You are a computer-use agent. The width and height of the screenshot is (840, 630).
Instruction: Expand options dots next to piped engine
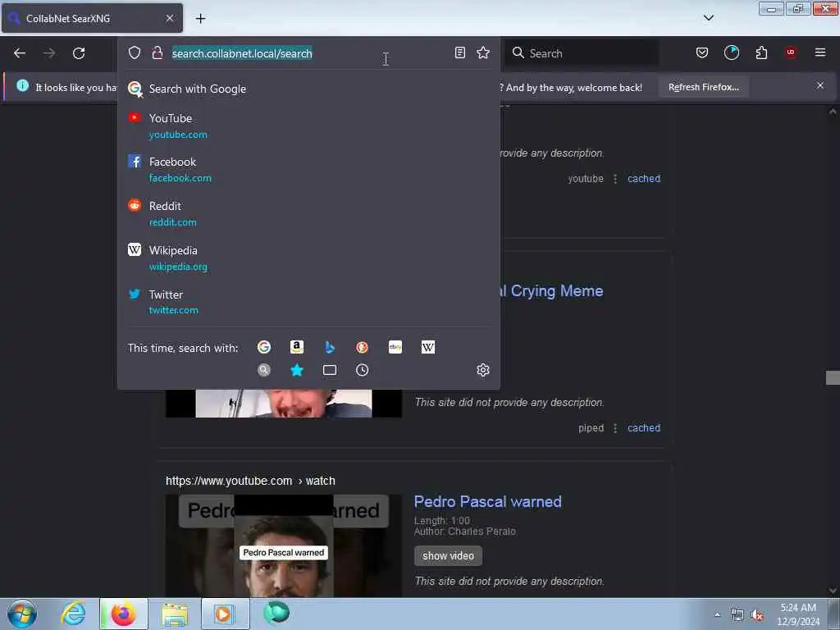tap(614, 428)
